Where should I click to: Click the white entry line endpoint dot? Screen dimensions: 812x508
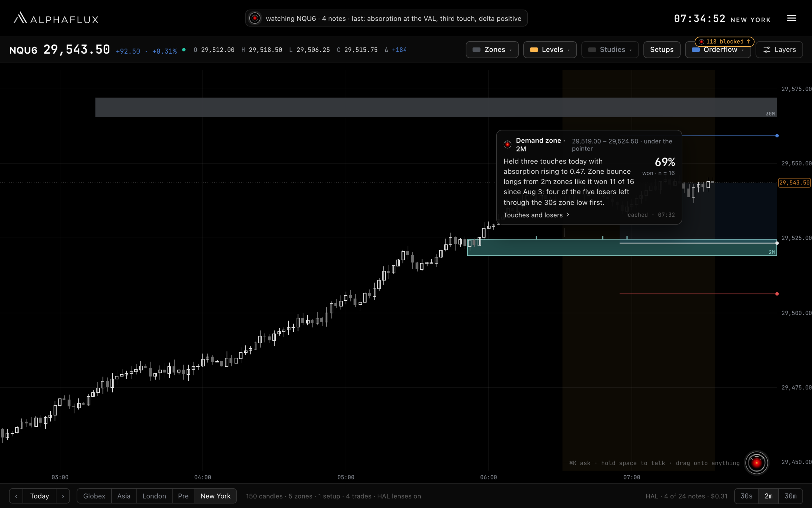[777, 243]
